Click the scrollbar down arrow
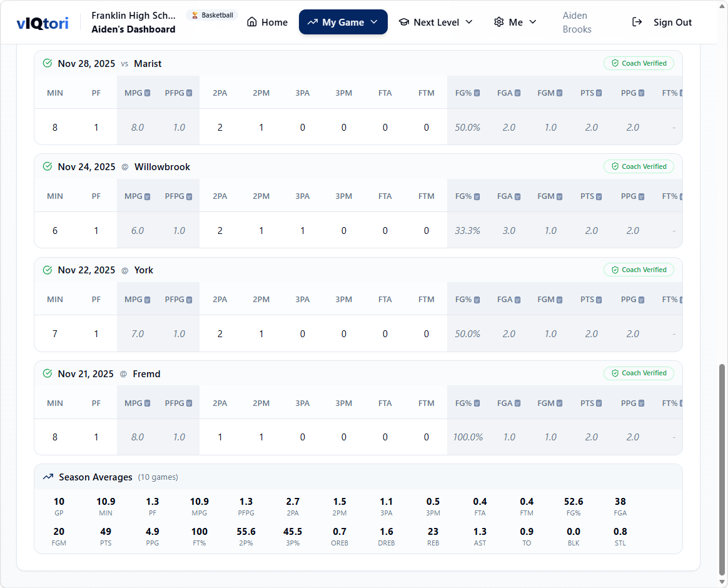728x588 pixels. click(722, 582)
